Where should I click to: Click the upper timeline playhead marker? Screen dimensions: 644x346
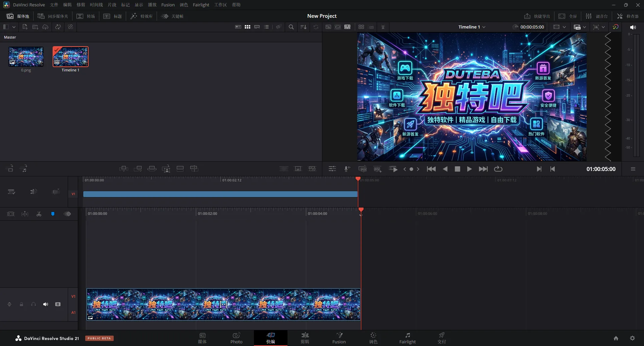click(x=358, y=179)
